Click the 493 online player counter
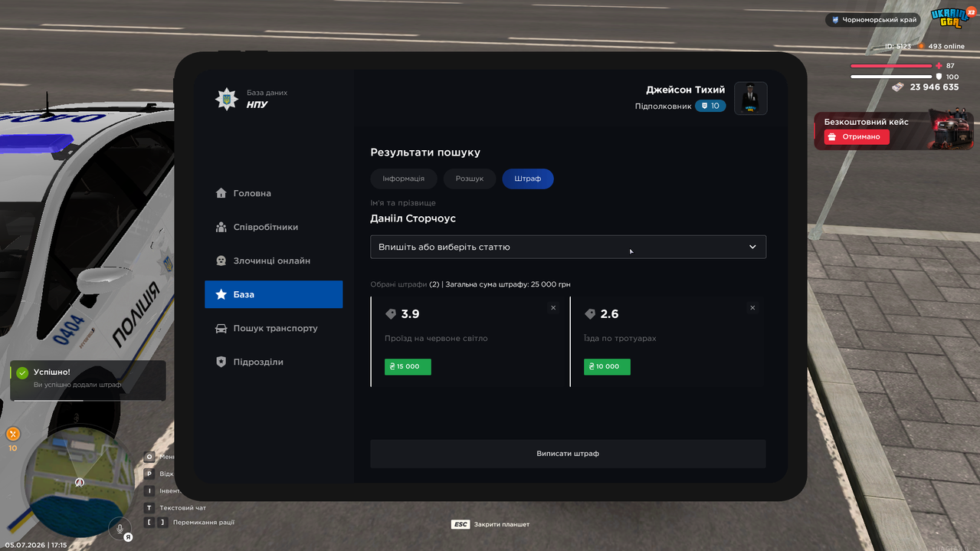The width and height of the screenshot is (980, 551). (x=946, y=46)
